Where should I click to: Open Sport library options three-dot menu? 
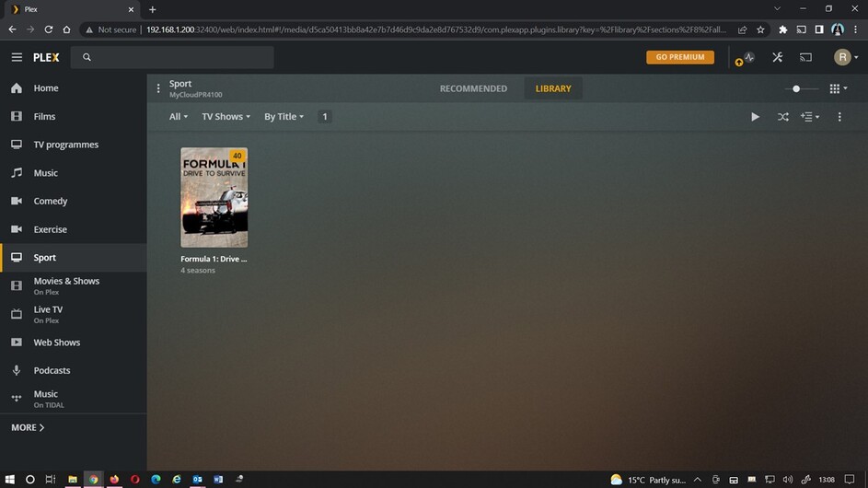point(158,88)
